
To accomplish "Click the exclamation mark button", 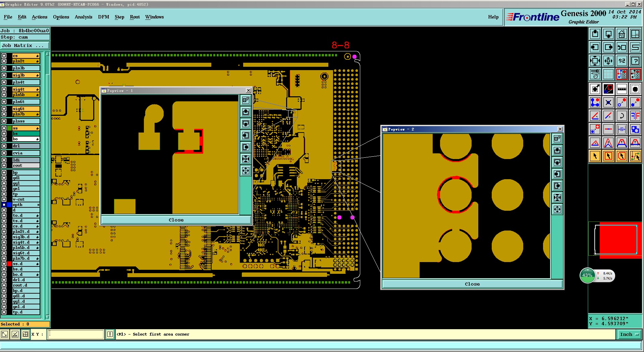I will pyautogui.click(x=110, y=334).
